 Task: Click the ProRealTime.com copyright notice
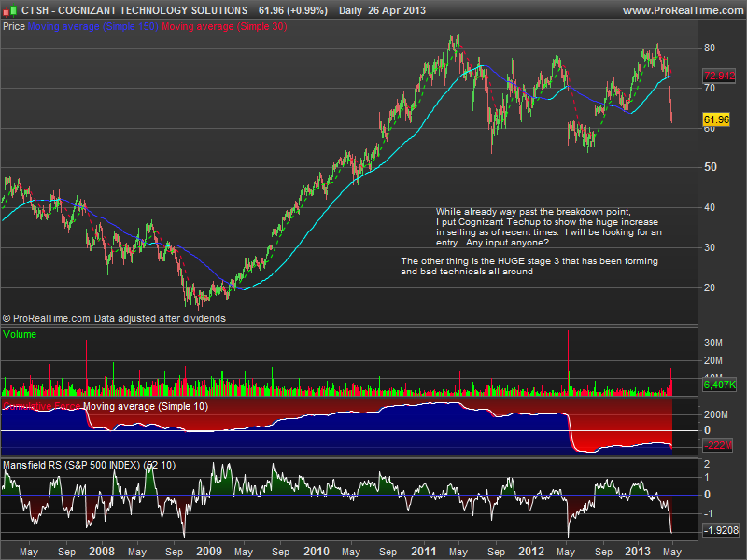coord(114,318)
